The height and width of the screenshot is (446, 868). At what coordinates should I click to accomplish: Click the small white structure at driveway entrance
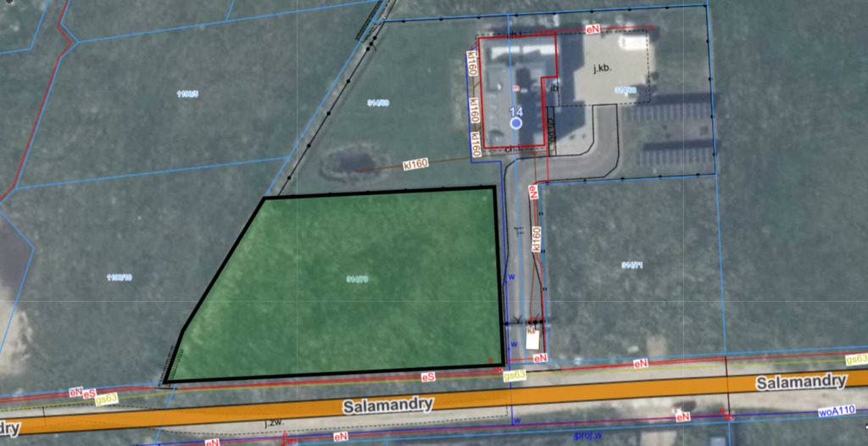point(533,339)
